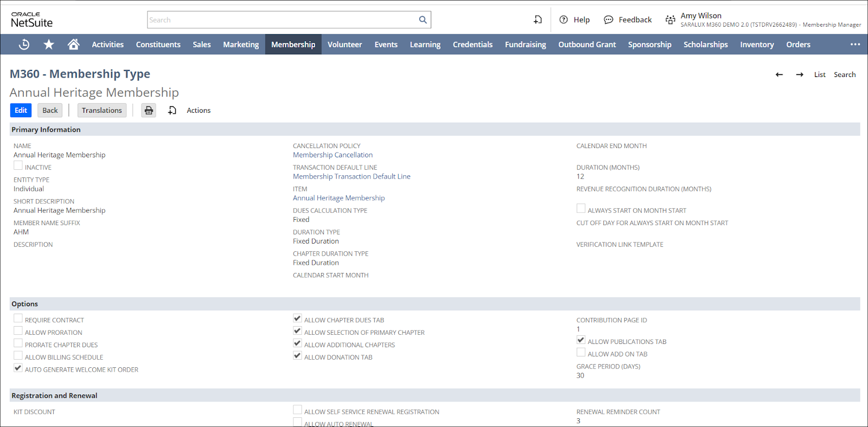This screenshot has width=868, height=427.
Task: Expand the more navigation tabs ellipsis
Action: (855, 44)
